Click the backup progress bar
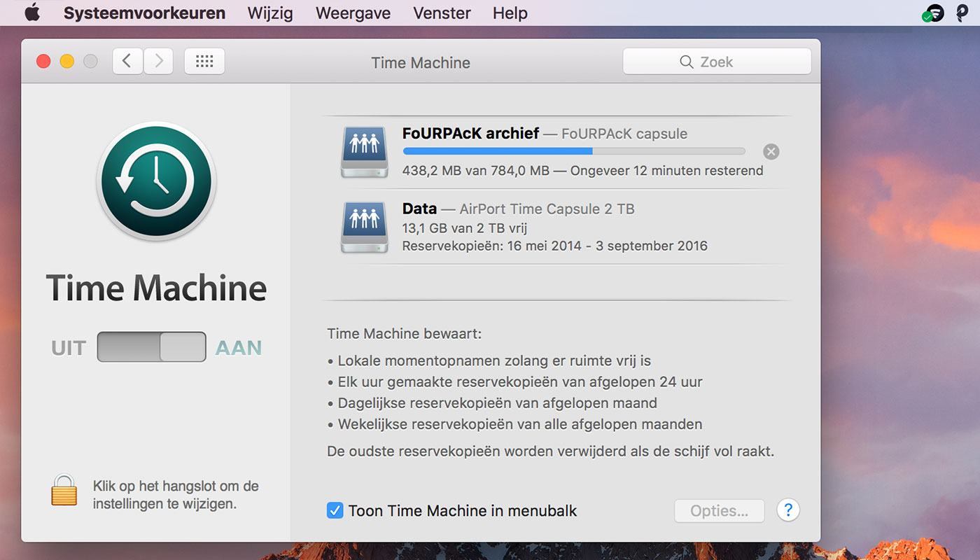This screenshot has height=560, width=980. (x=574, y=151)
